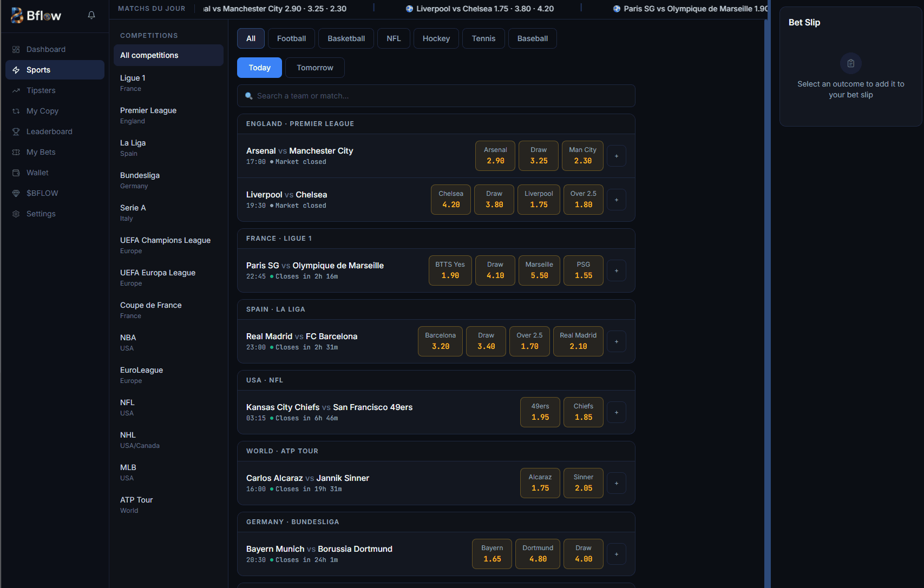Open Dashboard in the sidebar
Viewport: 924px width, 588px height.
click(x=55, y=49)
